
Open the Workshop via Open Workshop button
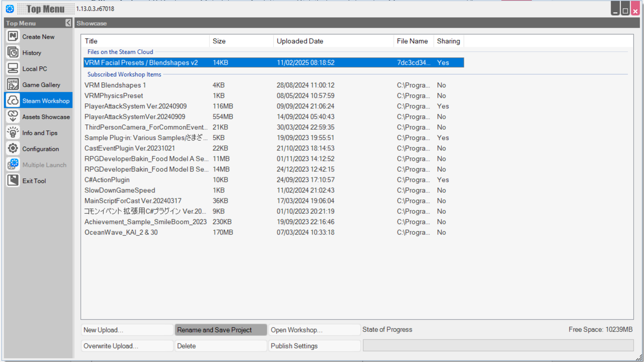tap(314, 330)
